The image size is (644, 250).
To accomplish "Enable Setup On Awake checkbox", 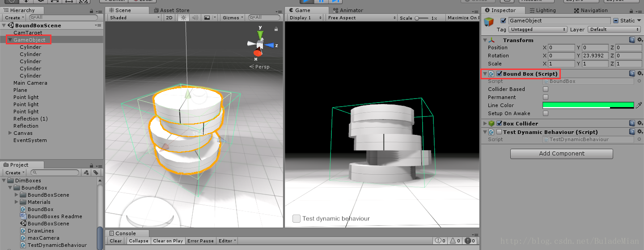I will pyautogui.click(x=546, y=113).
